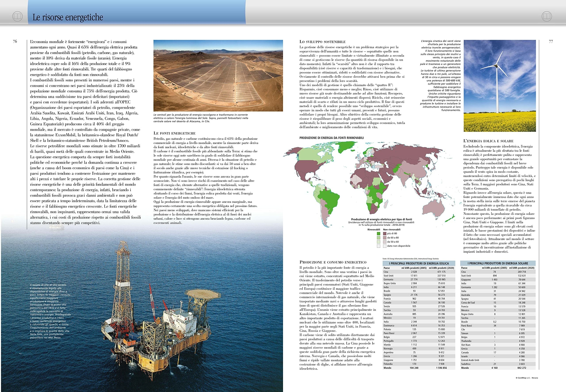This screenshot has height=392, width=566.
Task: Select the Irlanda row in the eolica table
Action: [419, 345]
